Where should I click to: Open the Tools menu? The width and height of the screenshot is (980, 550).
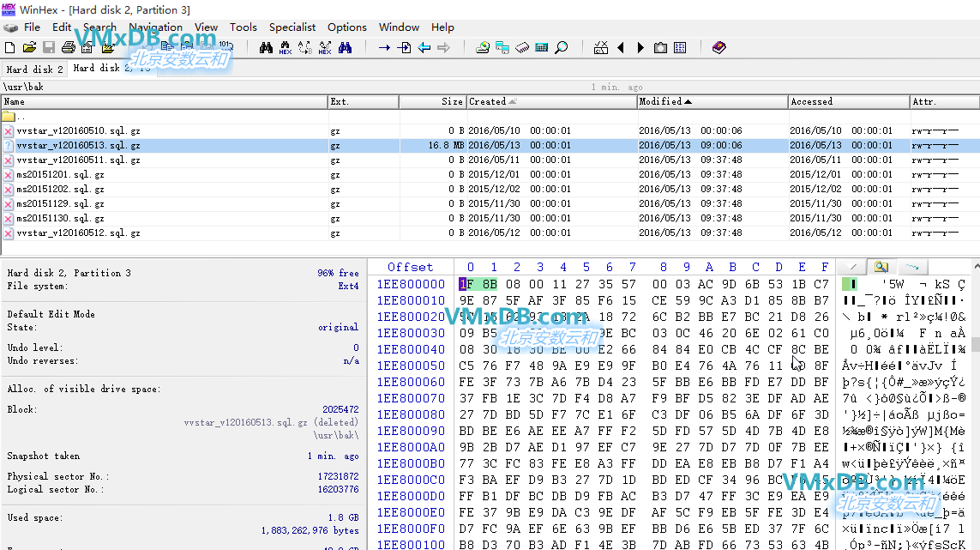coord(243,27)
